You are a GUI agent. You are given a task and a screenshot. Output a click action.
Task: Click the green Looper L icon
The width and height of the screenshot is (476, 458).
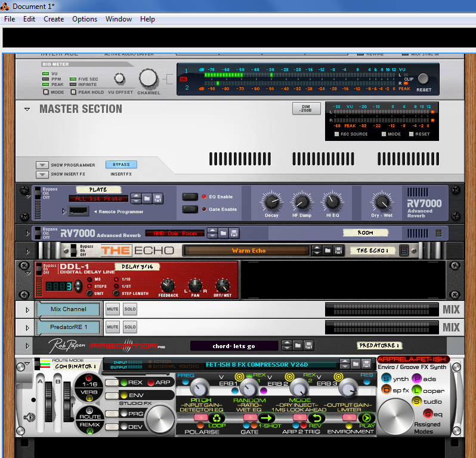click(x=416, y=391)
